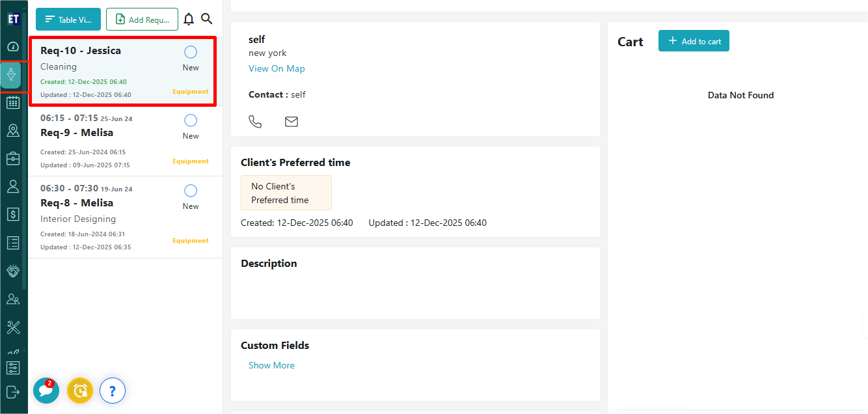Select the status circle for Req-8 Melisa
The height and width of the screenshot is (414, 868).
coord(191,191)
